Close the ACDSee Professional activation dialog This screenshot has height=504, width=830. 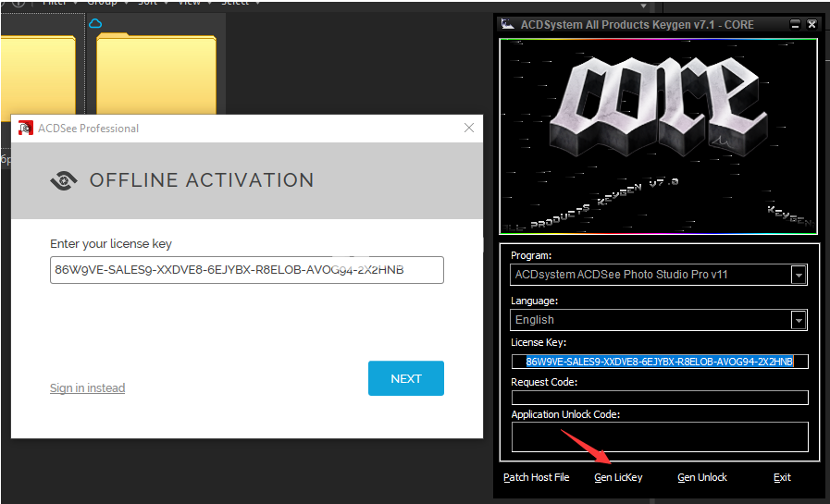point(469,128)
